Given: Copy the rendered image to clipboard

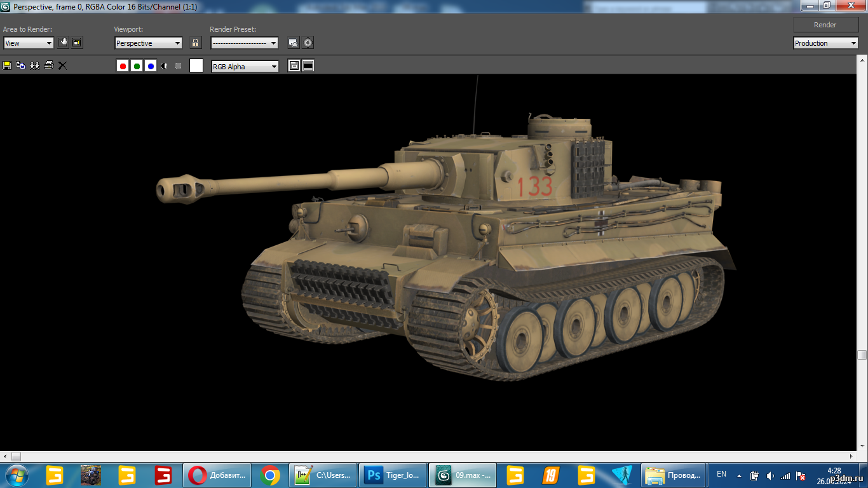Looking at the screenshot, I should (x=20, y=65).
